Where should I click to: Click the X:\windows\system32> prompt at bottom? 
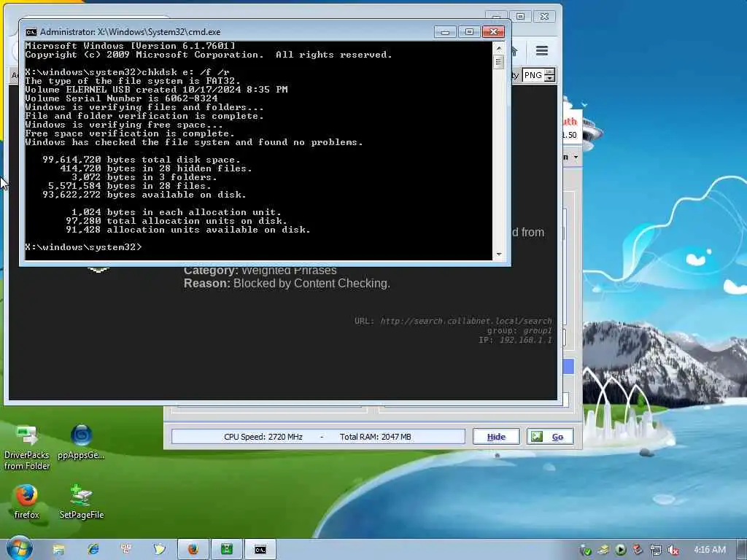pyautogui.click(x=83, y=247)
